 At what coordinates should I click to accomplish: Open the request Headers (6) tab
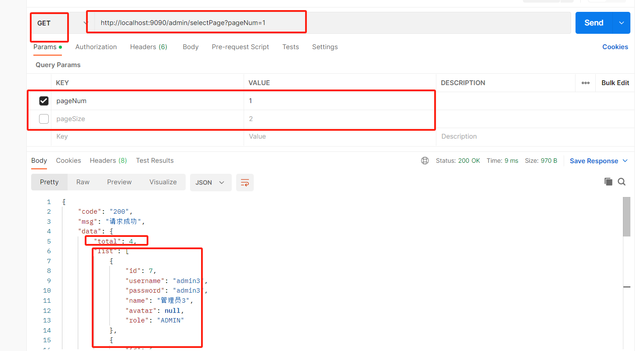[x=148, y=47]
